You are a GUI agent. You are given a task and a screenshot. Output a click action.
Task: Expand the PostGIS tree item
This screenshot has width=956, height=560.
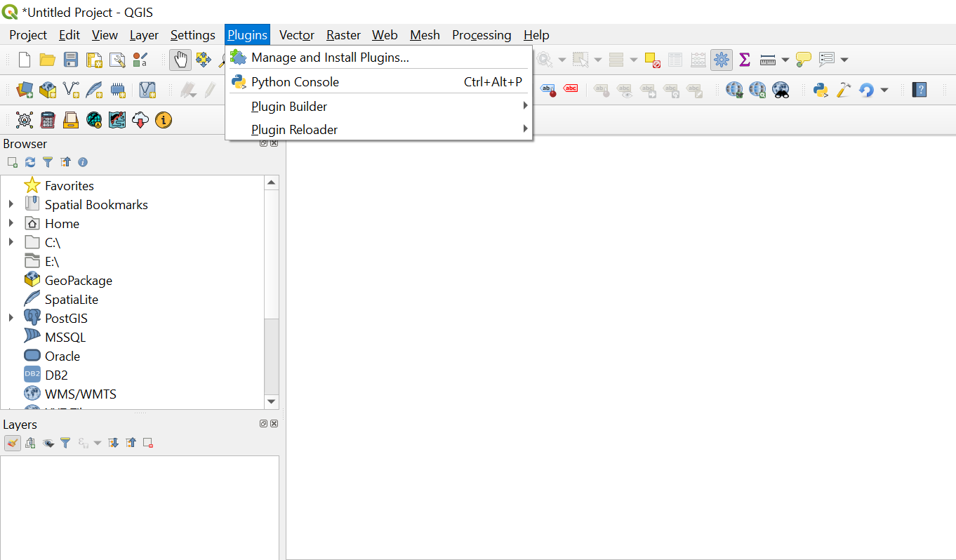click(x=11, y=318)
